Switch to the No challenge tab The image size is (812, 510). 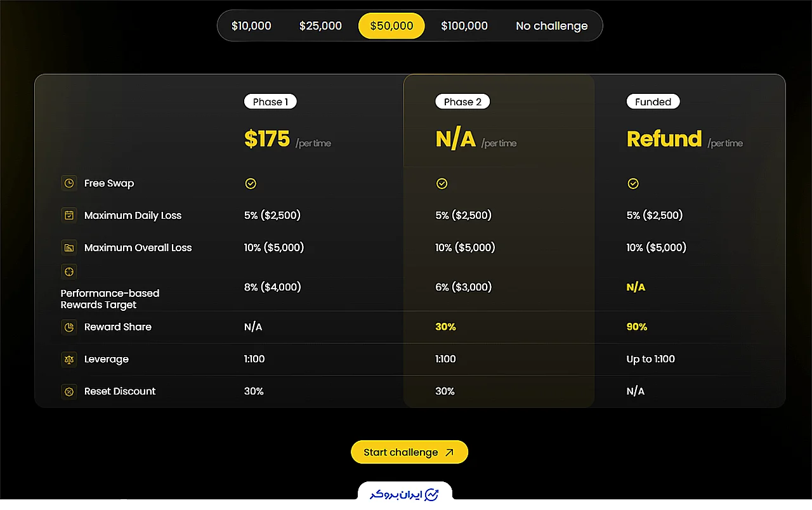[x=552, y=26]
